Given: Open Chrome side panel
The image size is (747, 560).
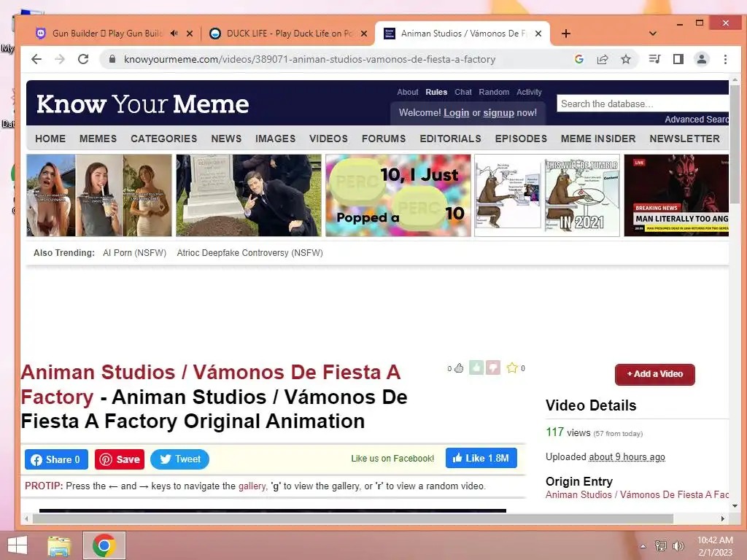Looking at the screenshot, I should tap(678, 59).
